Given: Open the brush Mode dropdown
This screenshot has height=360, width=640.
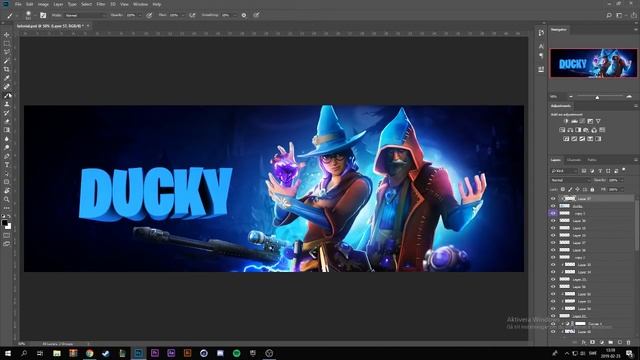Looking at the screenshot, I should click(85, 15).
